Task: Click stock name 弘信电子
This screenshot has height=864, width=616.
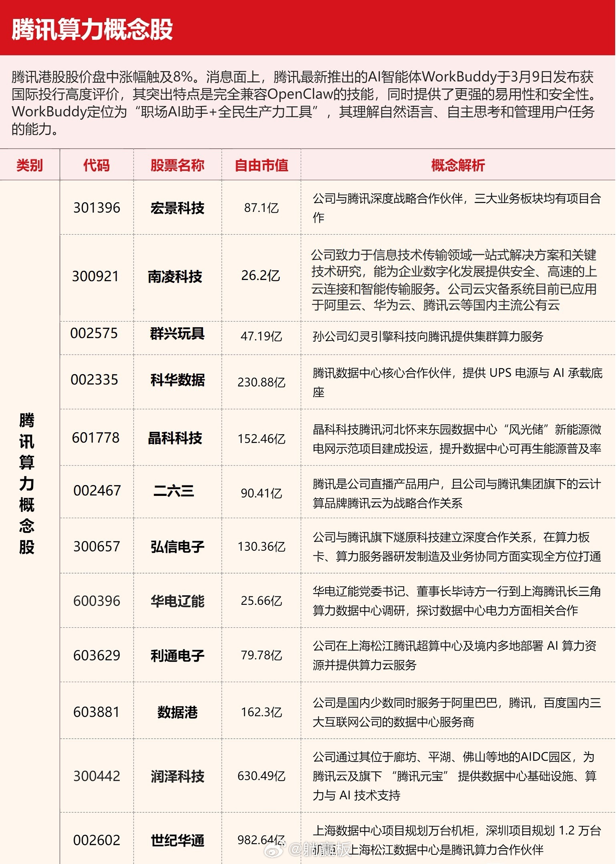Action: pyautogui.click(x=177, y=547)
